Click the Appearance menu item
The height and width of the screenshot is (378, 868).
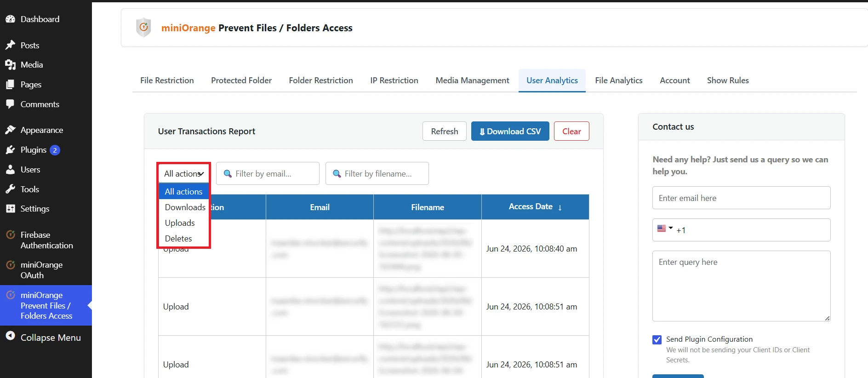(x=41, y=130)
